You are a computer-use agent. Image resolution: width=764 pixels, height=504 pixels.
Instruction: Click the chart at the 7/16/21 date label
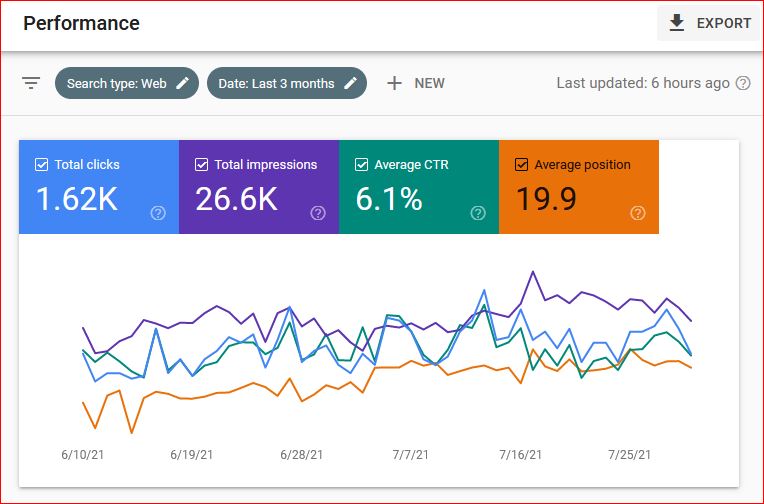click(x=519, y=454)
